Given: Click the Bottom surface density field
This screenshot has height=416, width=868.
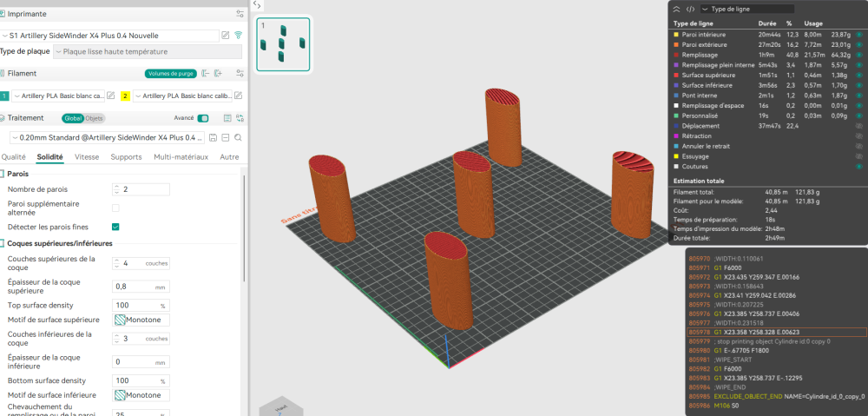Looking at the screenshot, I should tap(141, 380).
